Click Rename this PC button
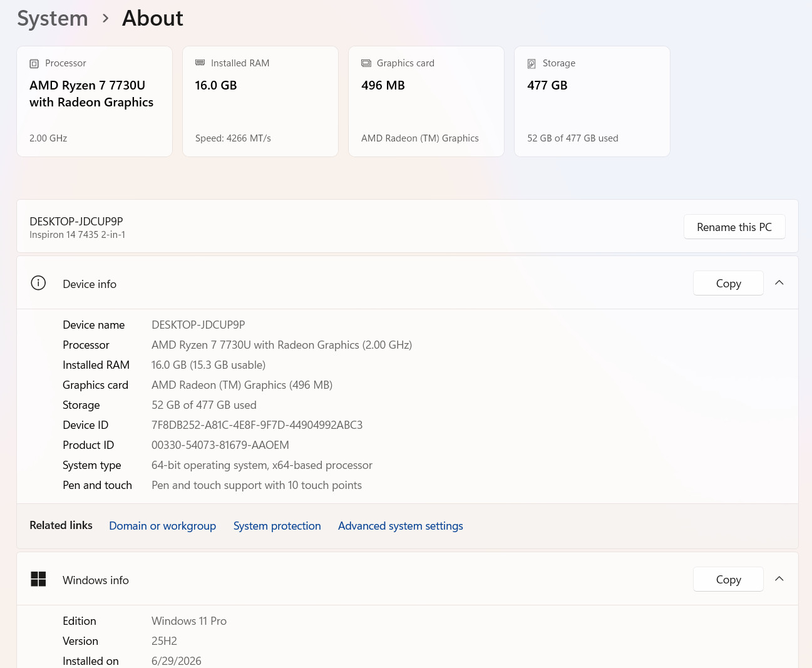812x668 pixels. coord(734,227)
